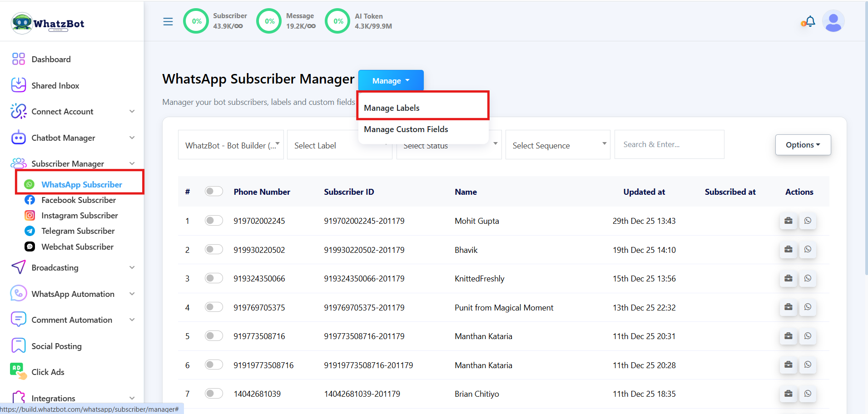Screen dimensions: 868x414
Task: Toggle the select-all switch in the table header
Action: point(213,191)
